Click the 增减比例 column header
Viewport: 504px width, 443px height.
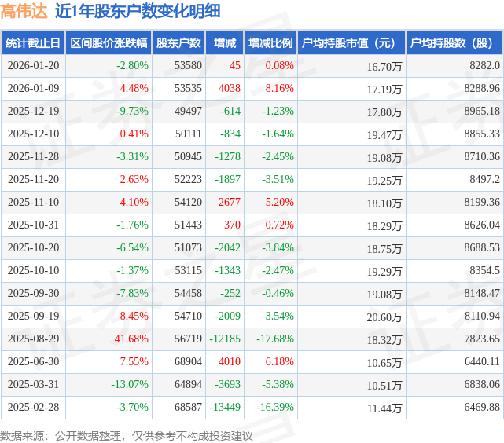[270, 42]
